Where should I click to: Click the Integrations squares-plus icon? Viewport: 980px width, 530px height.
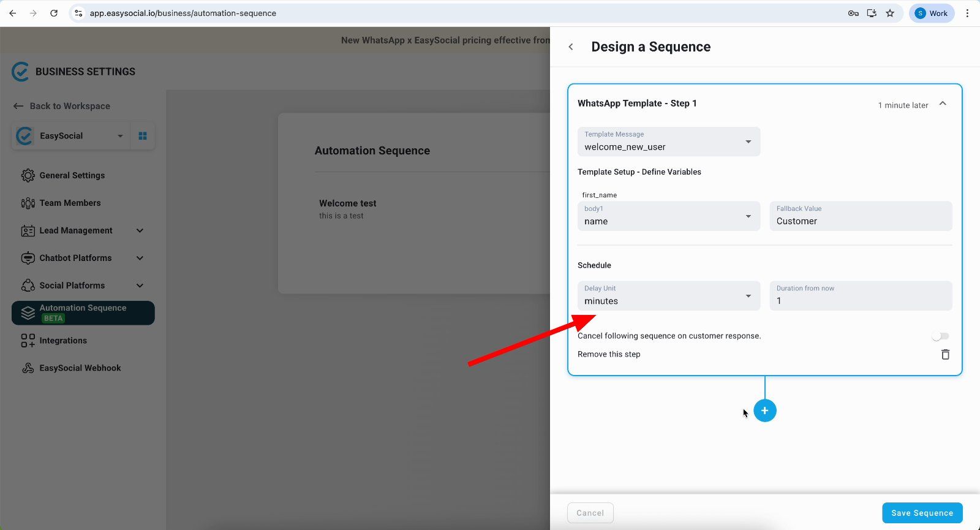pyautogui.click(x=28, y=341)
